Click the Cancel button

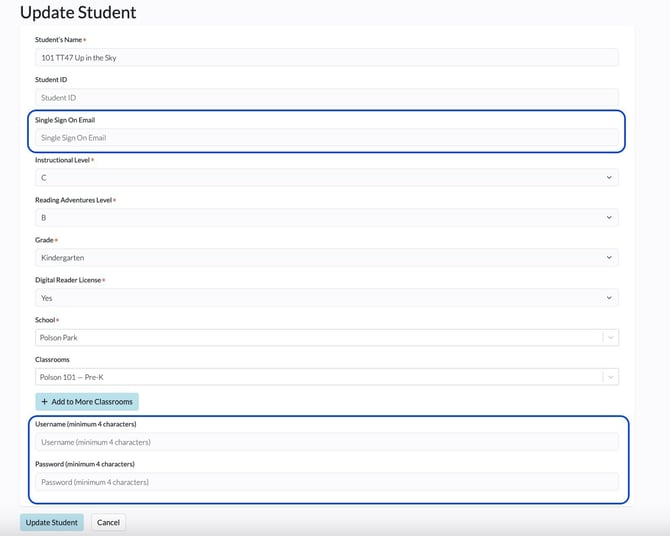(108, 522)
